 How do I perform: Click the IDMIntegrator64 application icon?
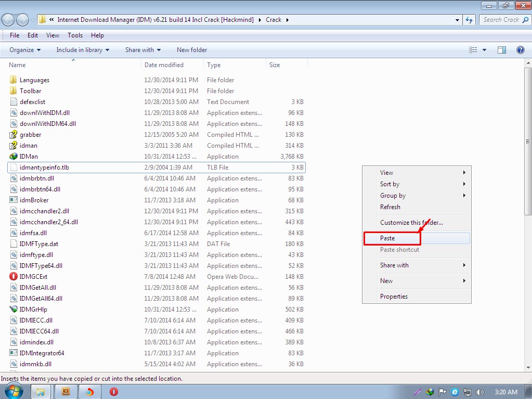[x=13, y=353]
